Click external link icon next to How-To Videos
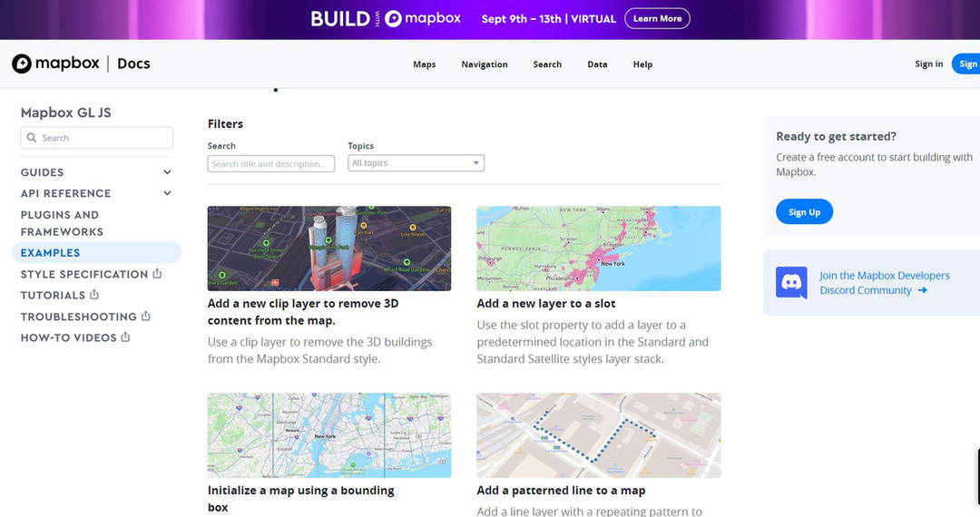Image resolution: width=980 pixels, height=517 pixels. pyautogui.click(x=125, y=337)
